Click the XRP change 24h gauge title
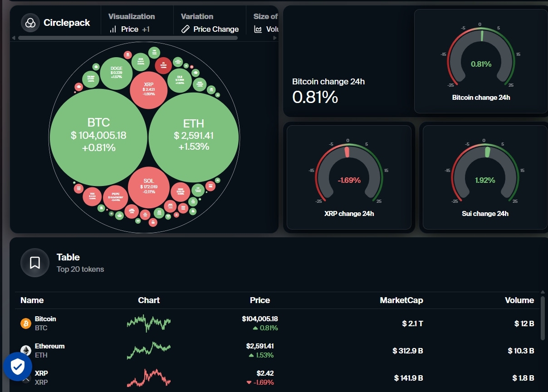The width and height of the screenshot is (548, 392). click(349, 214)
